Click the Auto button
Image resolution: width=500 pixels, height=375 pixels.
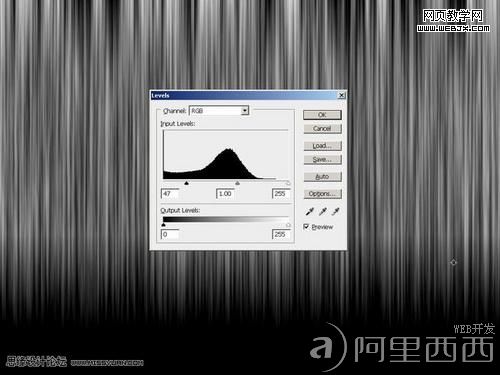(x=322, y=177)
